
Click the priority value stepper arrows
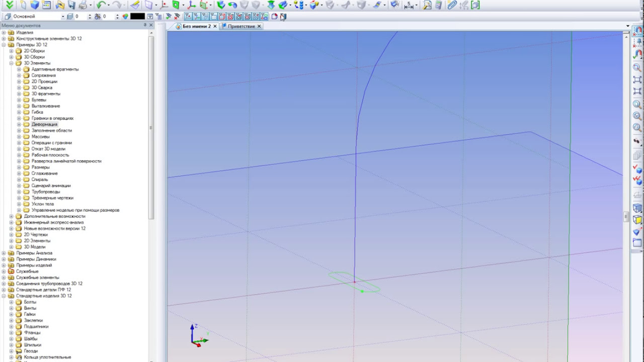pyautogui.click(x=117, y=17)
